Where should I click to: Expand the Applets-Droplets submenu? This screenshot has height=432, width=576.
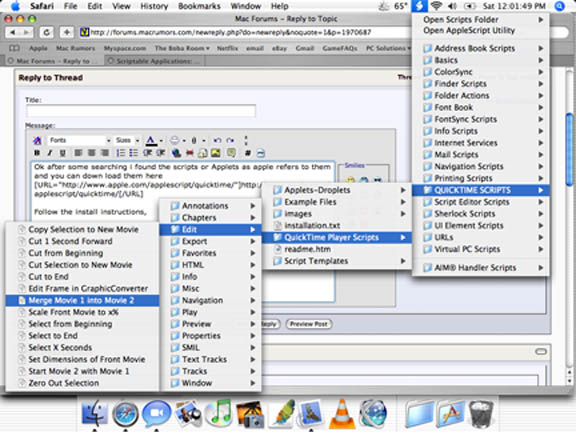pos(336,190)
